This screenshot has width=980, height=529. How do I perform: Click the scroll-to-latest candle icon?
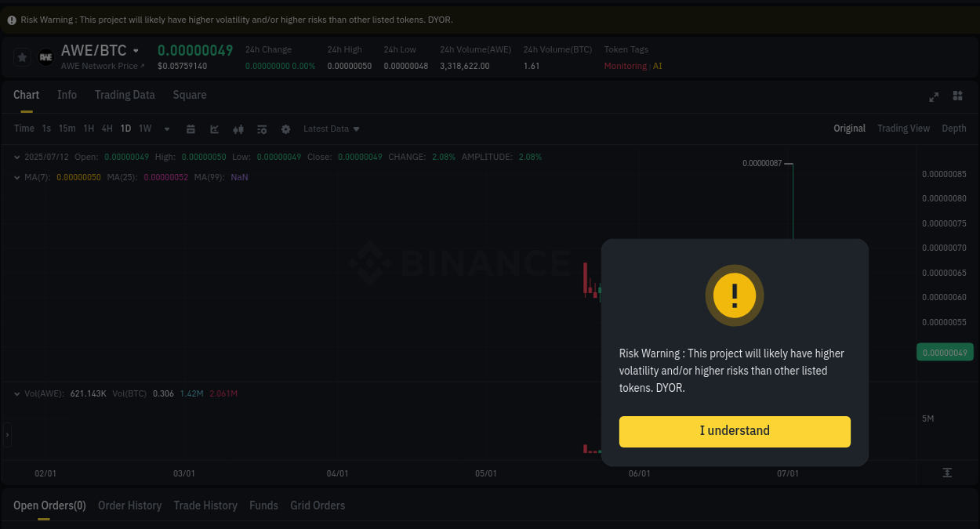click(x=946, y=473)
